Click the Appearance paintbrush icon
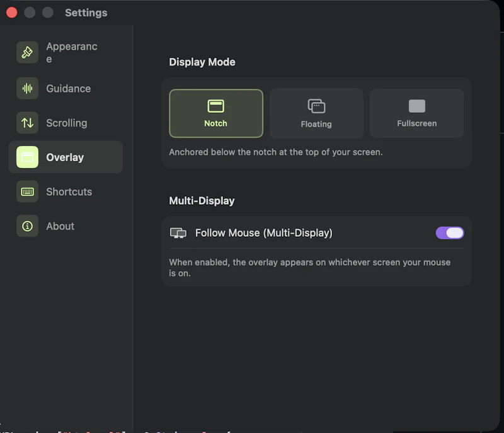 (x=27, y=52)
